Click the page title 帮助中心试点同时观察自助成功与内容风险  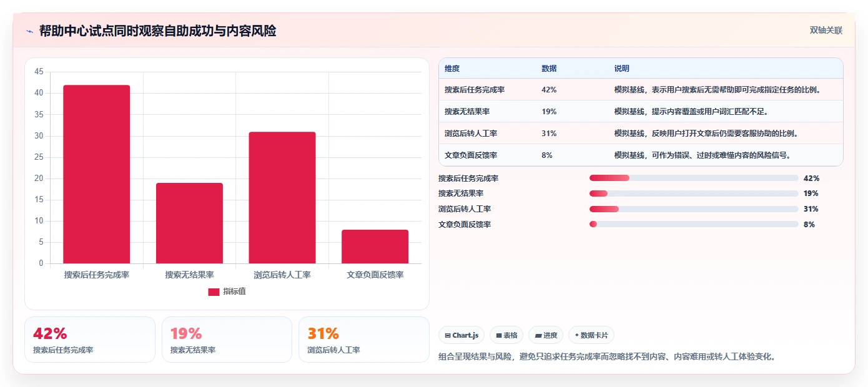[x=157, y=31]
